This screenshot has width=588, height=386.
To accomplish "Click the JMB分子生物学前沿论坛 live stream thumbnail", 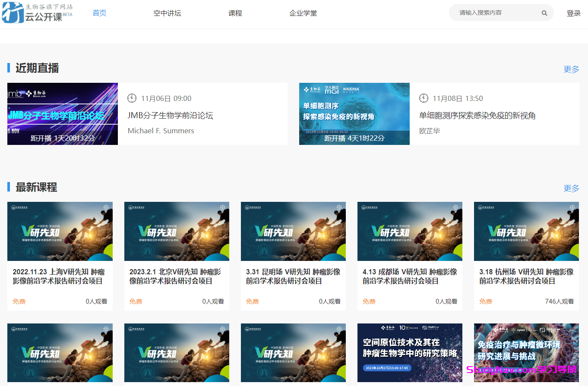I will click(62, 113).
